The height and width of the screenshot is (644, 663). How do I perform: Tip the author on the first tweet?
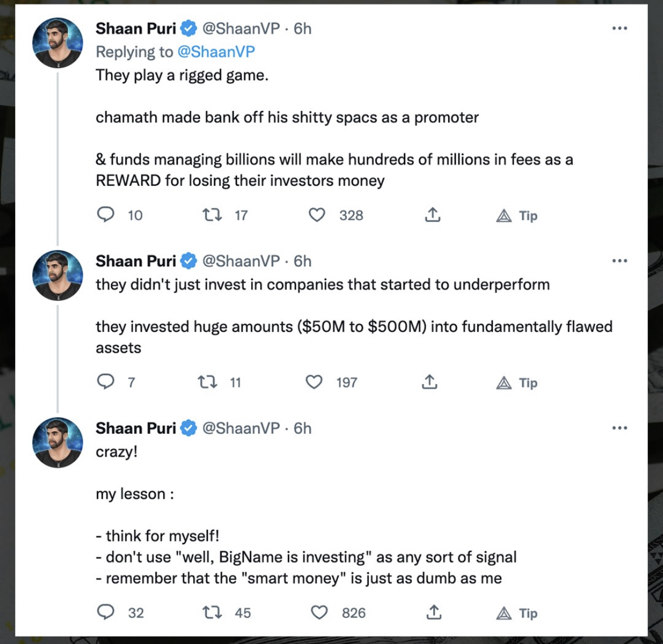516,215
